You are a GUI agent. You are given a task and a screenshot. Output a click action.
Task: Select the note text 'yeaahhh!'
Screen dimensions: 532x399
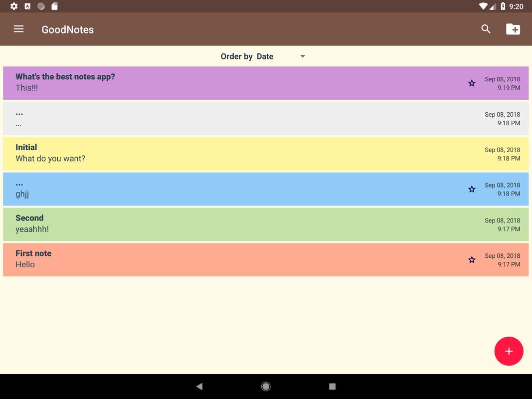point(32,229)
